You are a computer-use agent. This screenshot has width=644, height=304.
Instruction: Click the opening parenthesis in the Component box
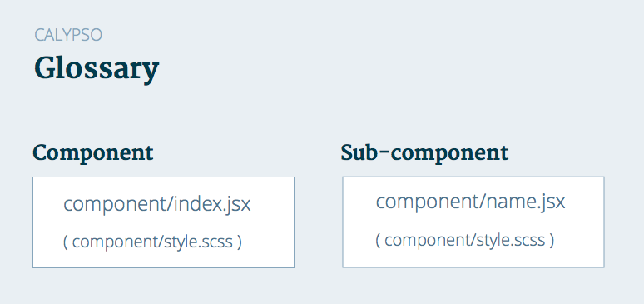pyautogui.click(x=65, y=242)
